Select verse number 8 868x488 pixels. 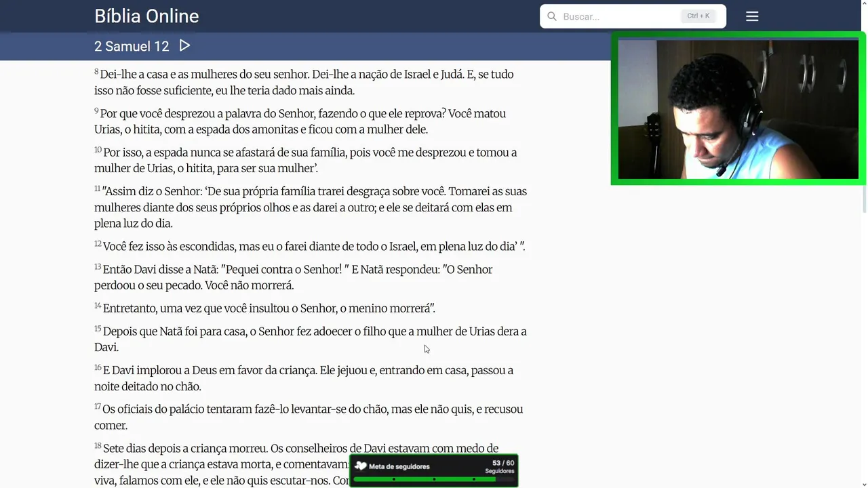coord(96,72)
